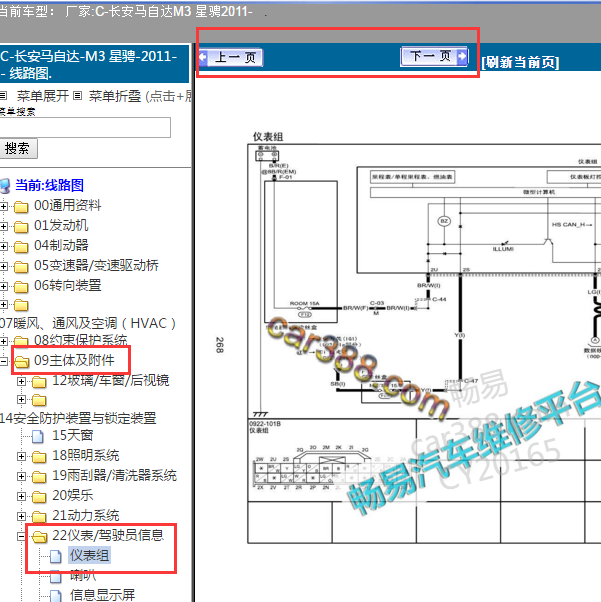601x602 pixels.
Task: Refresh page via 刷新当前页 link
Action: [x=520, y=62]
